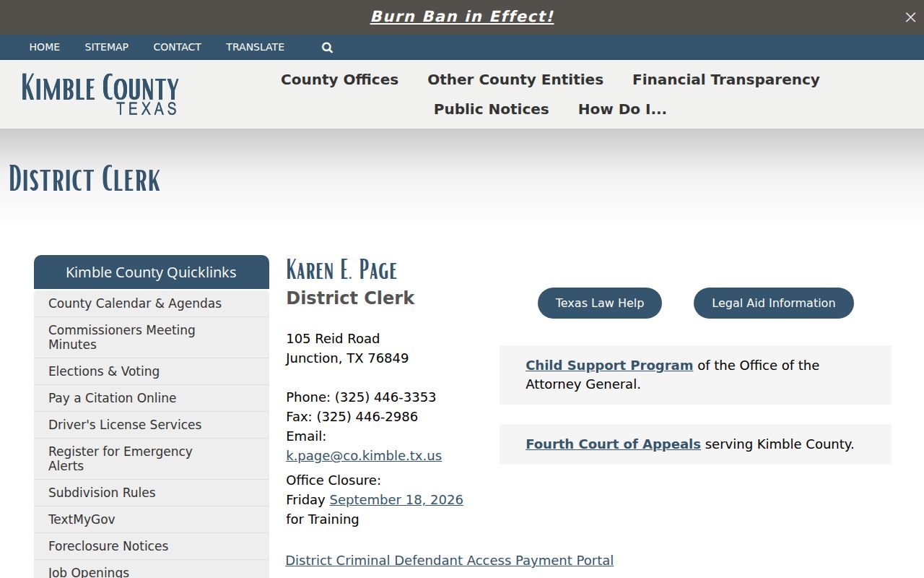
Task: Click the address 105 Reid Road
Action: tap(333, 338)
